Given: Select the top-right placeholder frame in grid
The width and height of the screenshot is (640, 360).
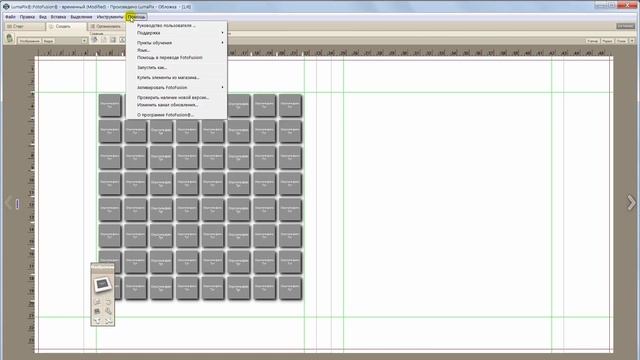Looking at the screenshot, I should click(290, 105).
